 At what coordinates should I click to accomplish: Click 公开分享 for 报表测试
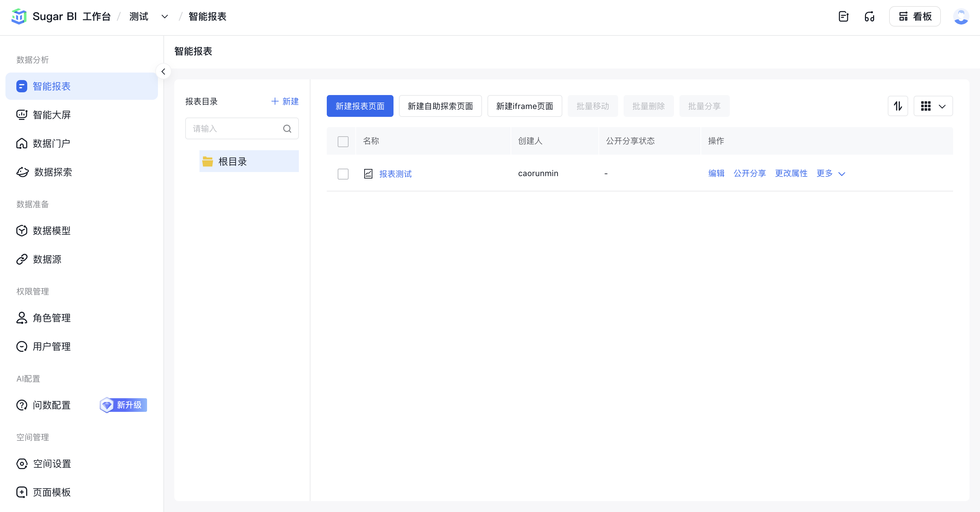(750, 174)
